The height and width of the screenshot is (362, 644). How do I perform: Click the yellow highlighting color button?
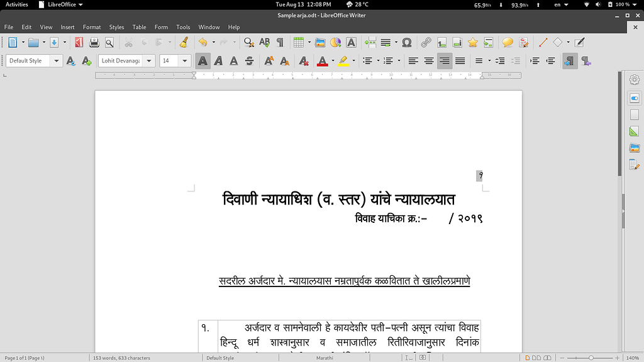tap(343, 61)
